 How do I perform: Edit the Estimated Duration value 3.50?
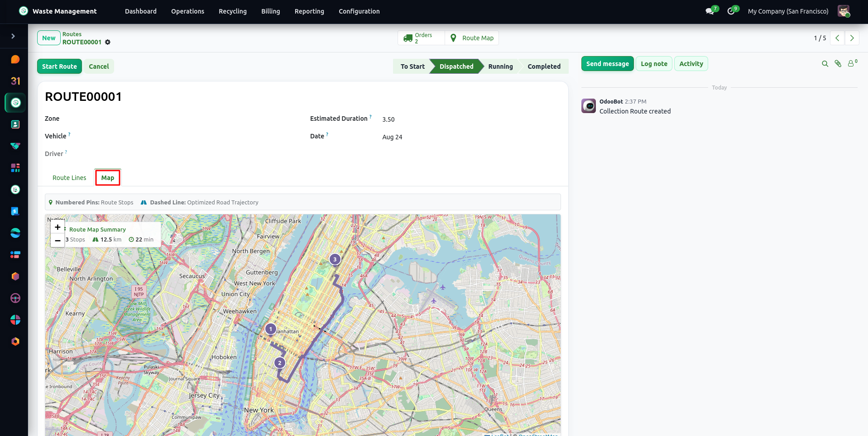[388, 119]
